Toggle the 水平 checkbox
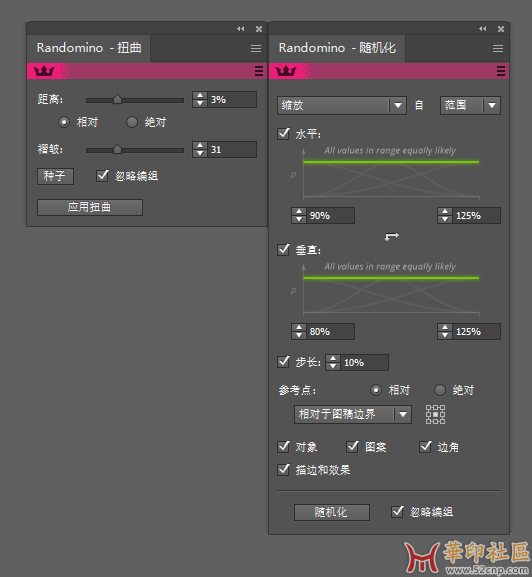 (283, 133)
